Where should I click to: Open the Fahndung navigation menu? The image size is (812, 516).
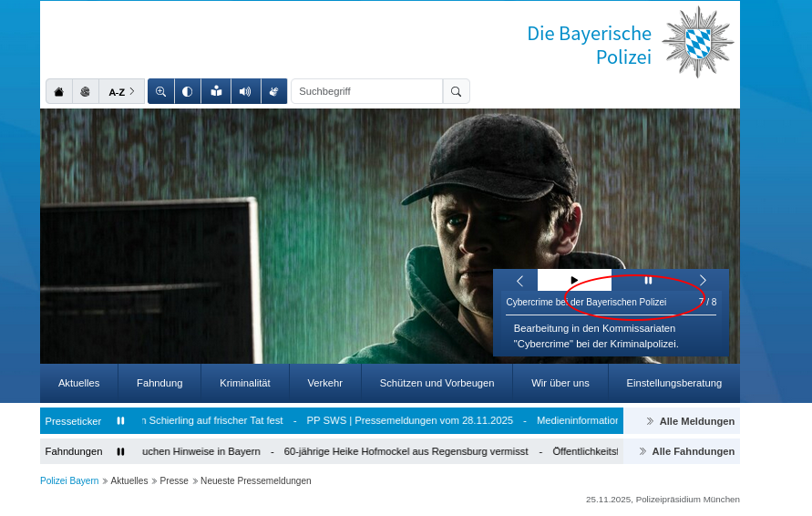coord(159,383)
